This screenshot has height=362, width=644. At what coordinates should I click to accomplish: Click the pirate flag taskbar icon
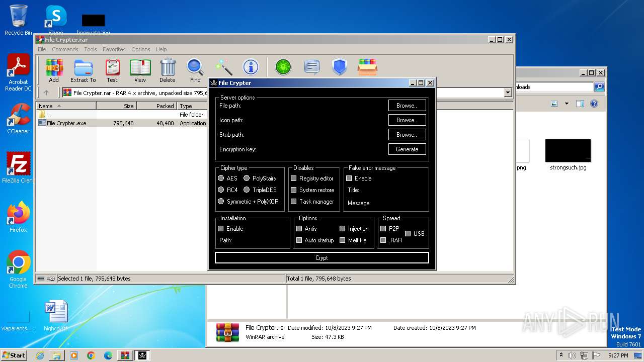point(142,355)
